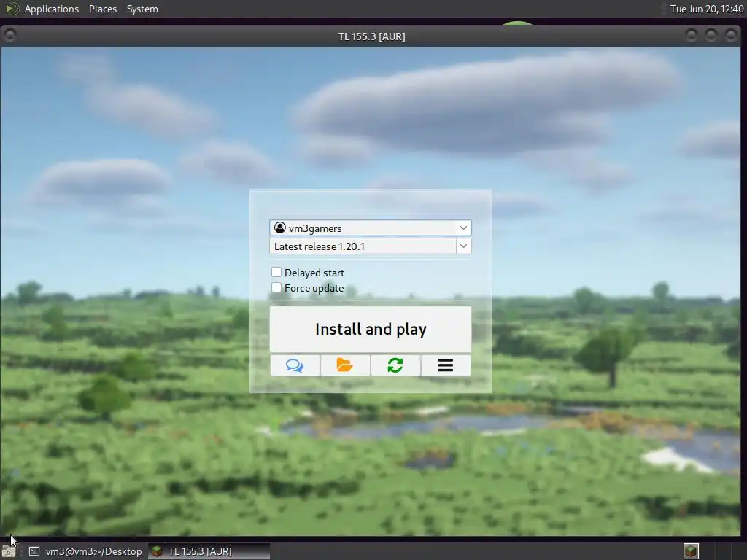Image resolution: width=747 pixels, height=560 pixels.
Task: Open the Applications menu
Action: click(52, 9)
